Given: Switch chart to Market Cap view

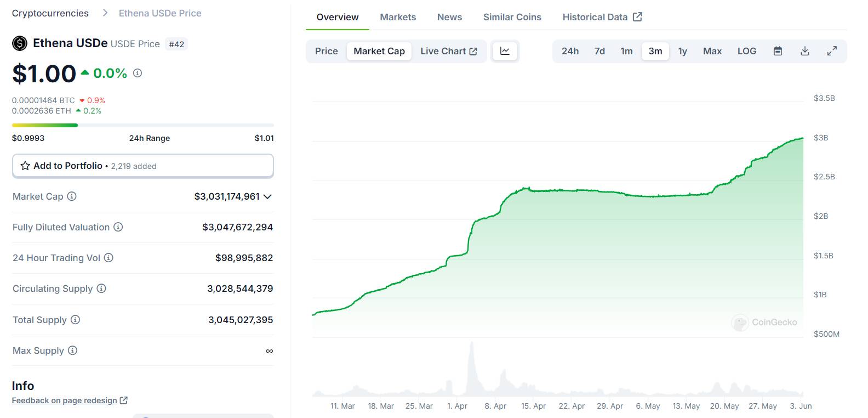Looking at the screenshot, I should click(379, 51).
